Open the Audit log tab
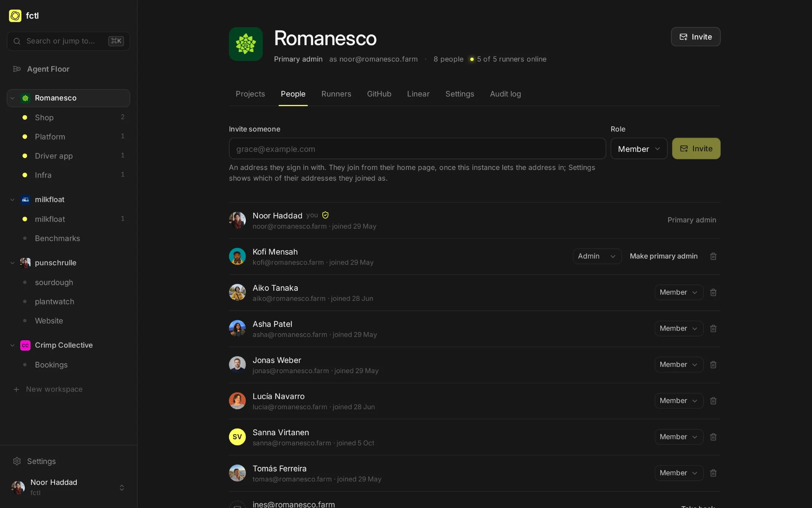The width and height of the screenshot is (812, 508). tap(505, 94)
